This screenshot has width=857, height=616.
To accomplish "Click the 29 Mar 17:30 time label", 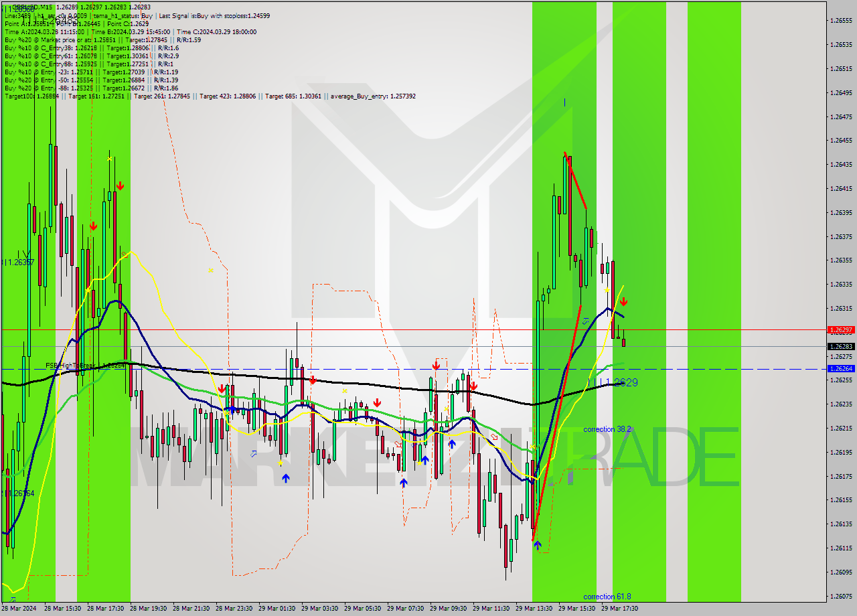I will pos(619,609).
